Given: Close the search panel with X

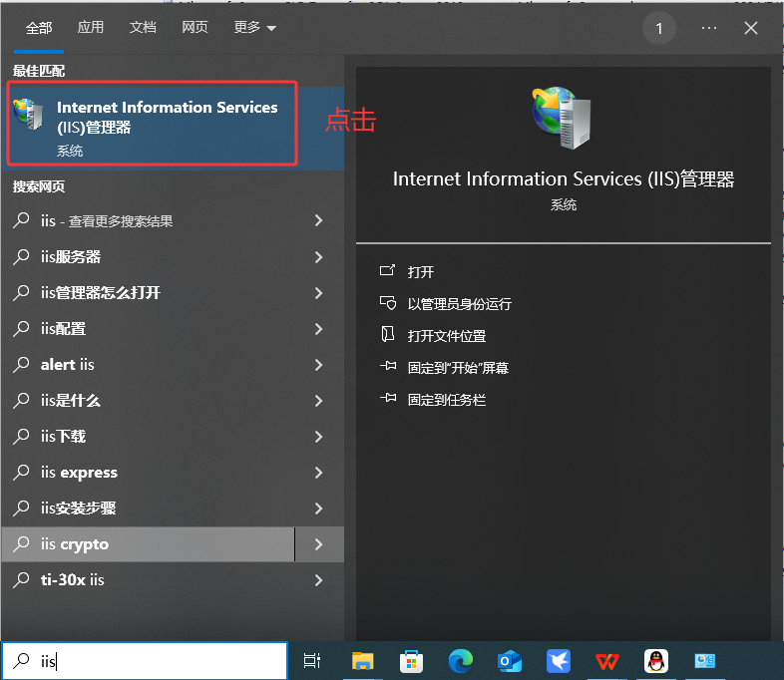Looking at the screenshot, I should pyautogui.click(x=751, y=28).
